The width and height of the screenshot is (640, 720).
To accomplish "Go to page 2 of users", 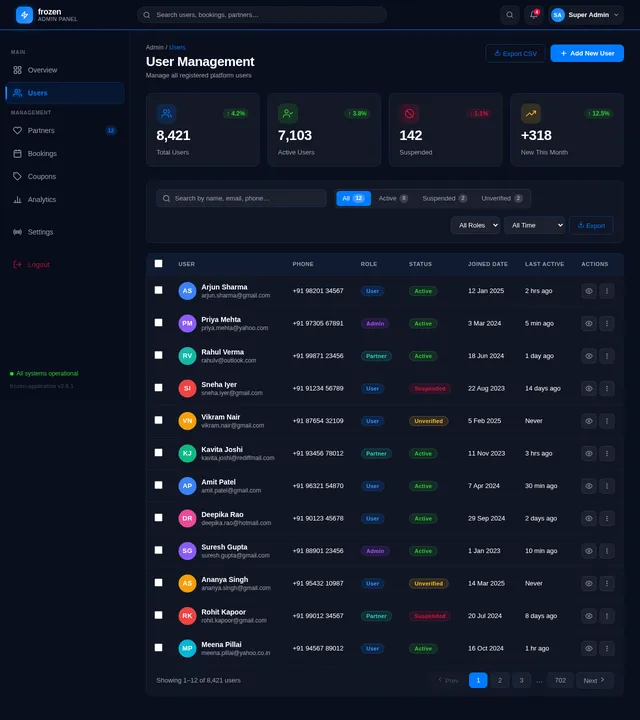I will coord(500,680).
